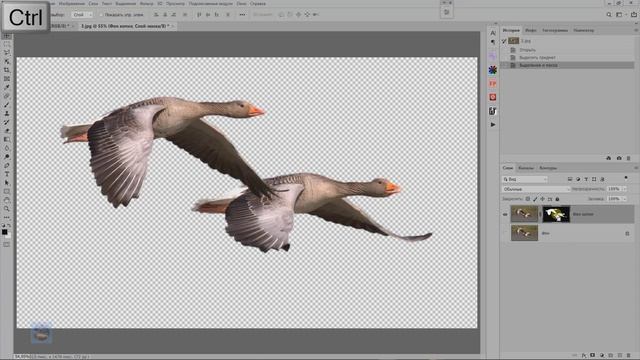The width and height of the screenshot is (640, 360).
Task: Click the foreground color black swatch
Action: 4,232
